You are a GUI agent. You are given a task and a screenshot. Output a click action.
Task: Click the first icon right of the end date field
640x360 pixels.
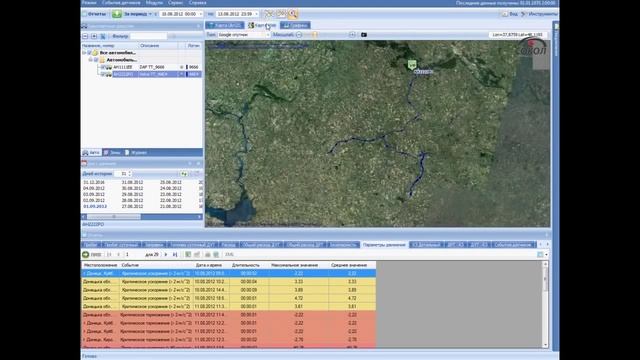click(x=269, y=14)
